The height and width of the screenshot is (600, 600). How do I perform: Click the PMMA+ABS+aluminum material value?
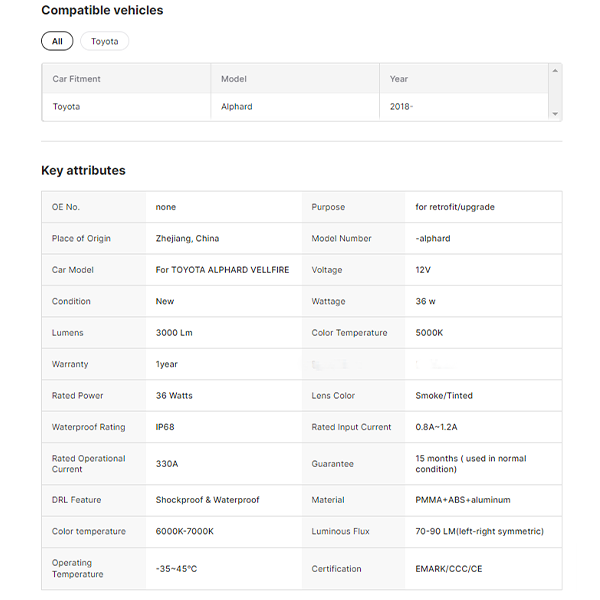click(463, 500)
